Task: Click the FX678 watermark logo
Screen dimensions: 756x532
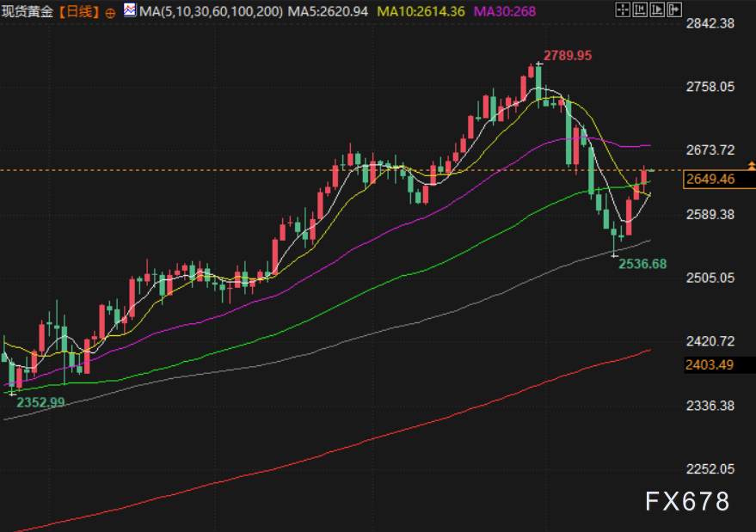Action: tap(687, 501)
